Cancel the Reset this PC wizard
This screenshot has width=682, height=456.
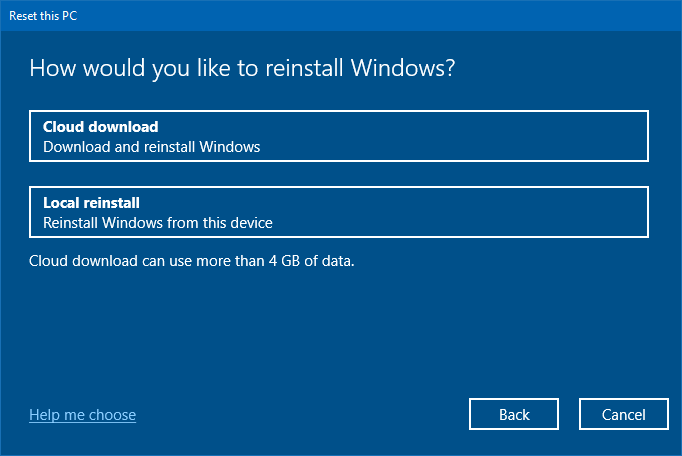coord(624,414)
